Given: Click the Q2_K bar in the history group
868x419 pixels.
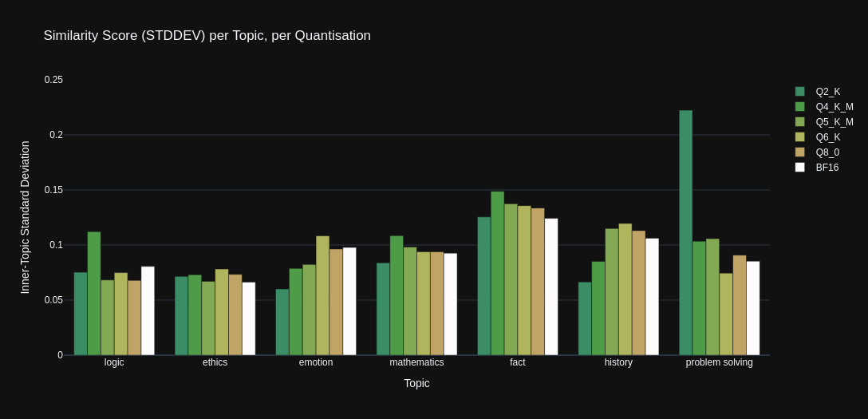Looking at the screenshot, I should [585, 318].
